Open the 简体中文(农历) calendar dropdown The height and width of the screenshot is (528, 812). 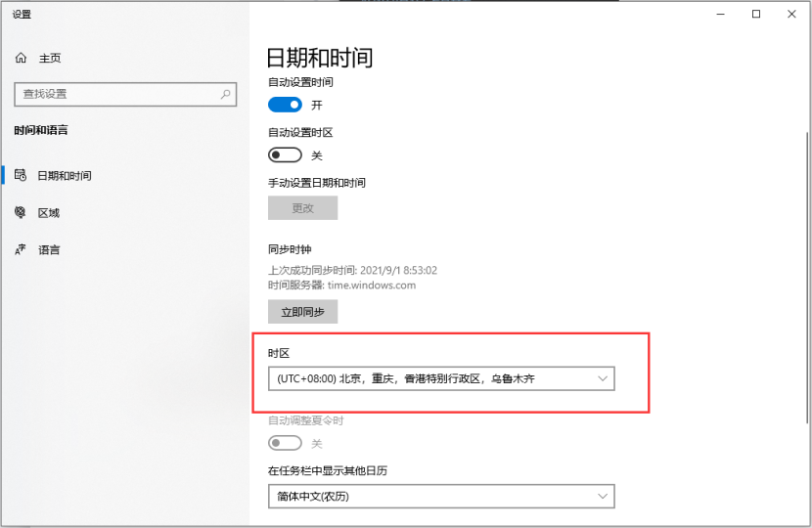(441, 496)
